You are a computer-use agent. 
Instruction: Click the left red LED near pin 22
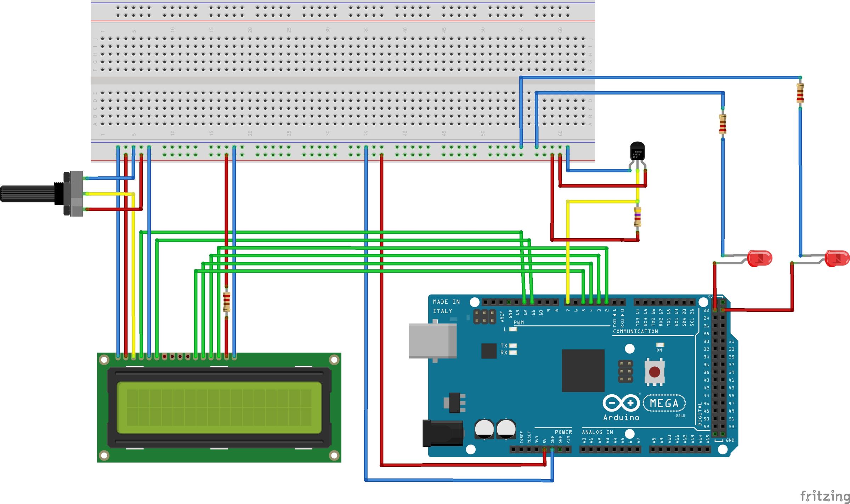[759, 258]
